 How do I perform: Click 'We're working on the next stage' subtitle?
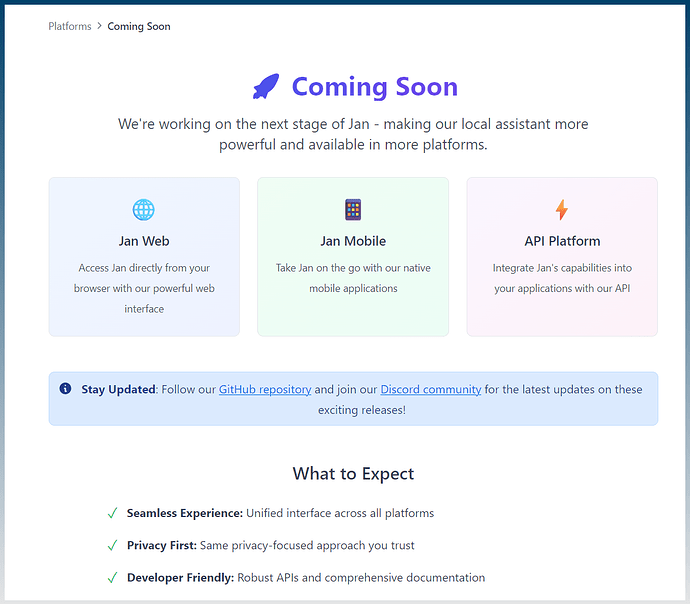(353, 134)
